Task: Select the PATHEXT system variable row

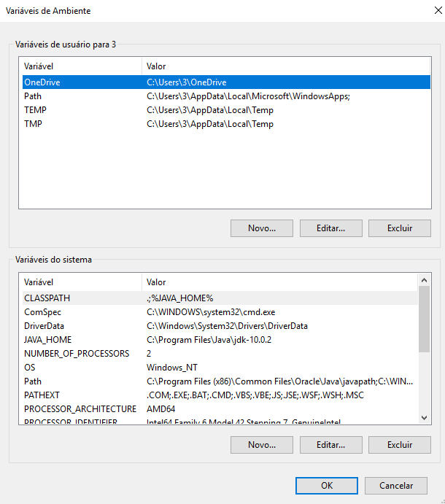Action: coord(42,395)
